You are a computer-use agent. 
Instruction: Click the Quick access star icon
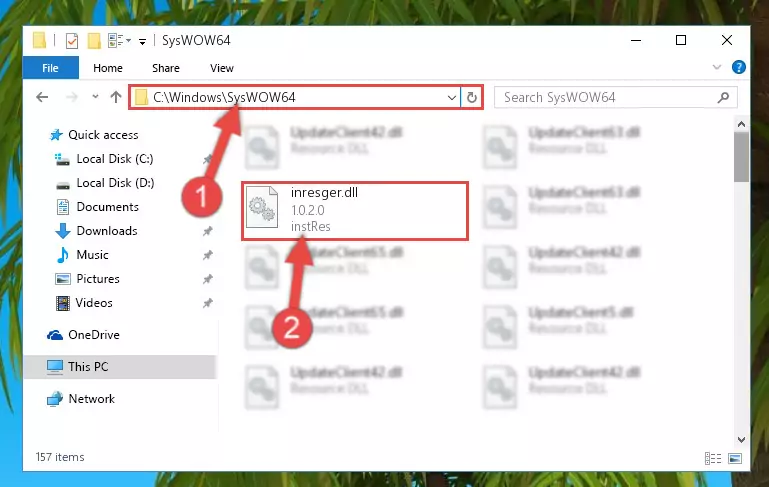56,134
